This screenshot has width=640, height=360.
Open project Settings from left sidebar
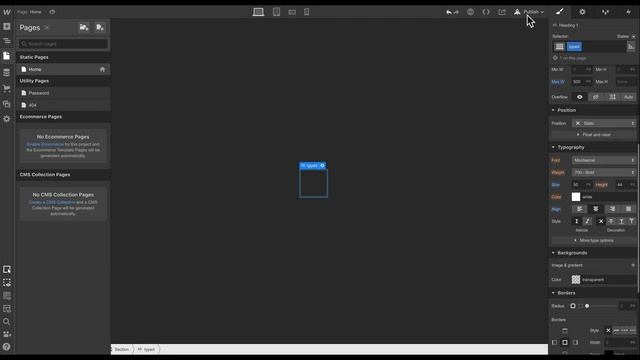[7, 119]
